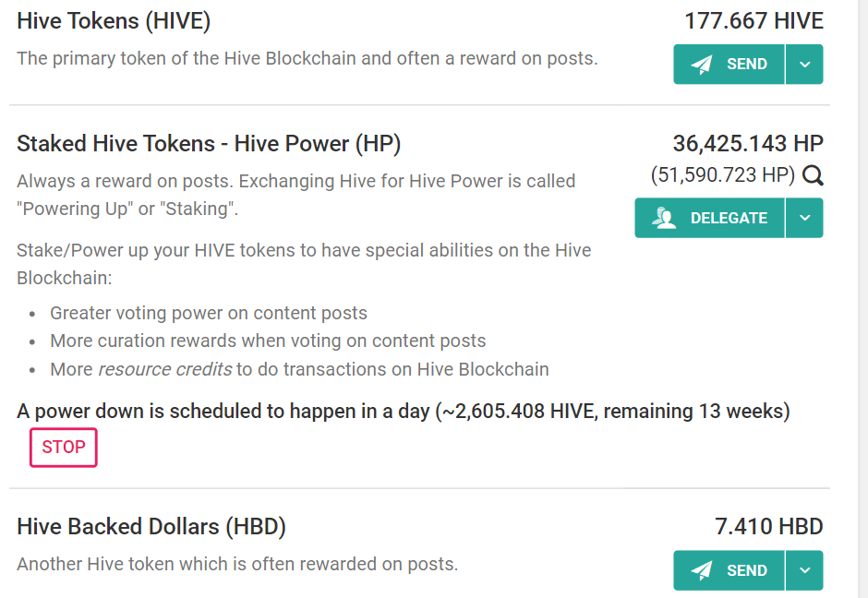The height and width of the screenshot is (598, 868).
Task: Click the delegate person icon
Action: coord(664,218)
